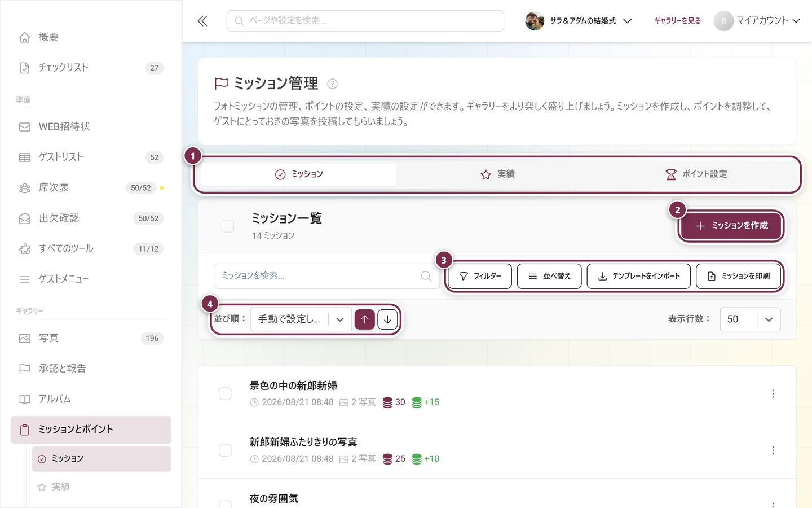Click the wedding couple avatar thumbnail
812x508 pixels.
pos(535,21)
